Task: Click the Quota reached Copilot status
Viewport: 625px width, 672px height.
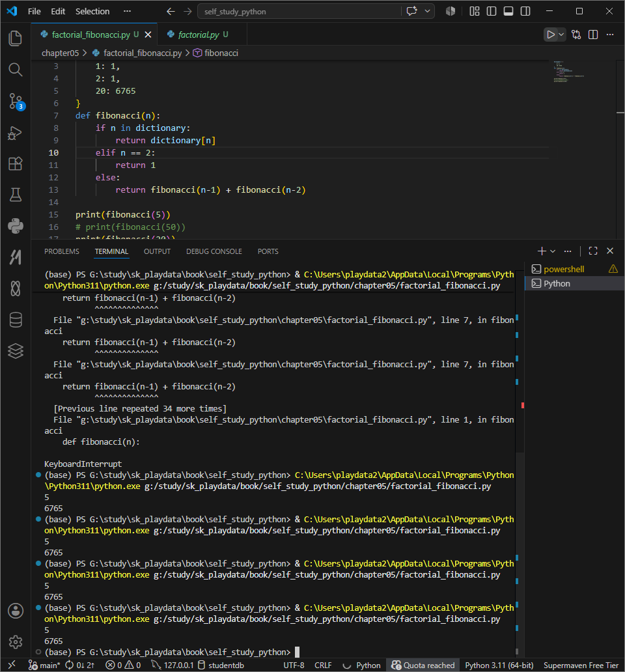Action: tap(423, 665)
